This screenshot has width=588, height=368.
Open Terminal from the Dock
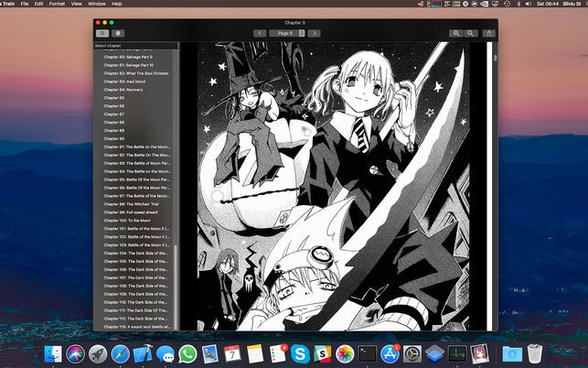click(368, 353)
